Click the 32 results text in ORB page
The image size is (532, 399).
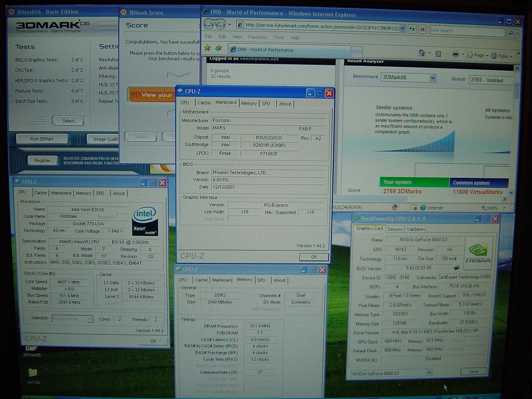pos(221,76)
